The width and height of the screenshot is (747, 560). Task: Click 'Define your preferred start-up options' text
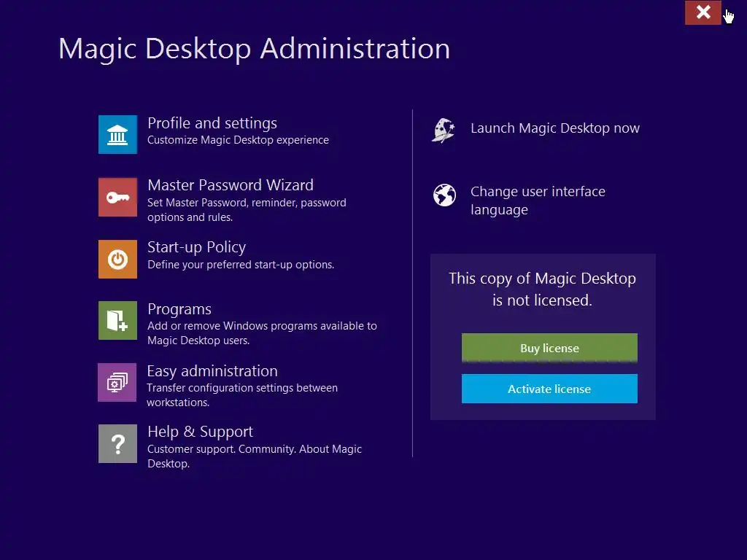click(241, 265)
